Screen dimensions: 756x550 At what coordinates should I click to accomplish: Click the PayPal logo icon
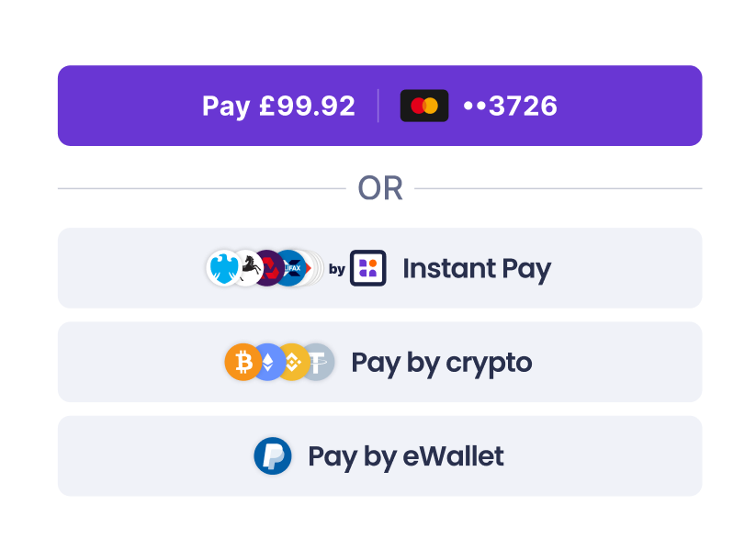(273, 455)
